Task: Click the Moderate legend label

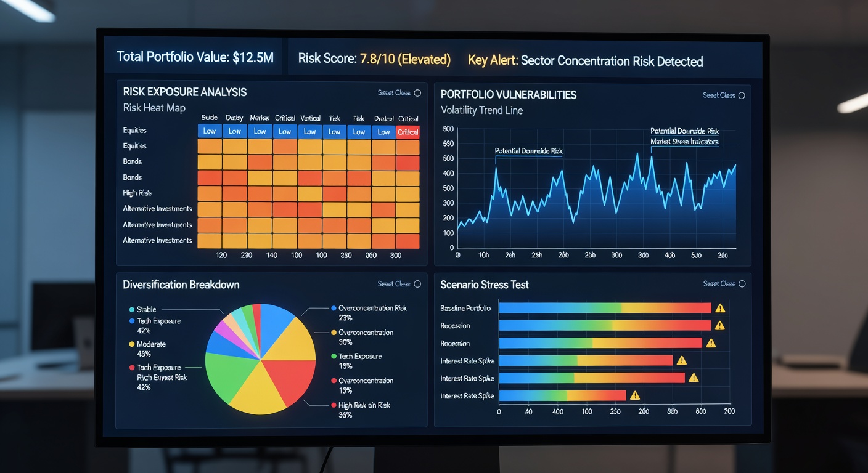Action: point(151,344)
